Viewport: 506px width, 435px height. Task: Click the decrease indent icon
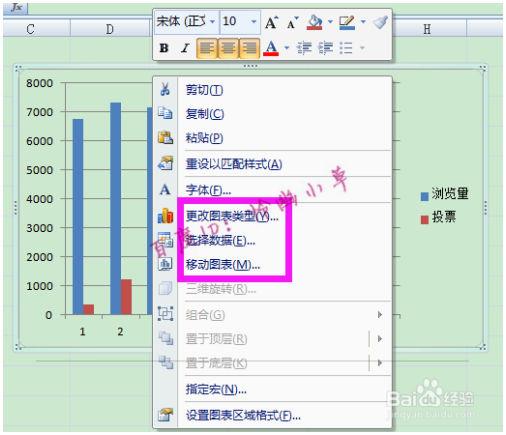pos(304,48)
